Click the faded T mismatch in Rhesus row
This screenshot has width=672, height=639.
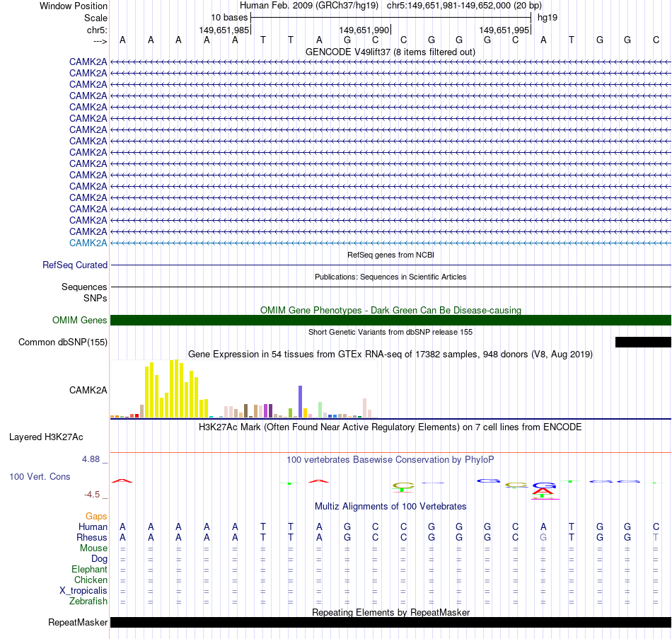(656, 537)
